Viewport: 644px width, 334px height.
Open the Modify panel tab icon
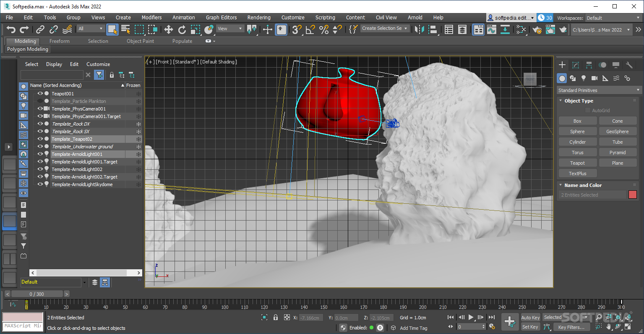click(x=576, y=65)
